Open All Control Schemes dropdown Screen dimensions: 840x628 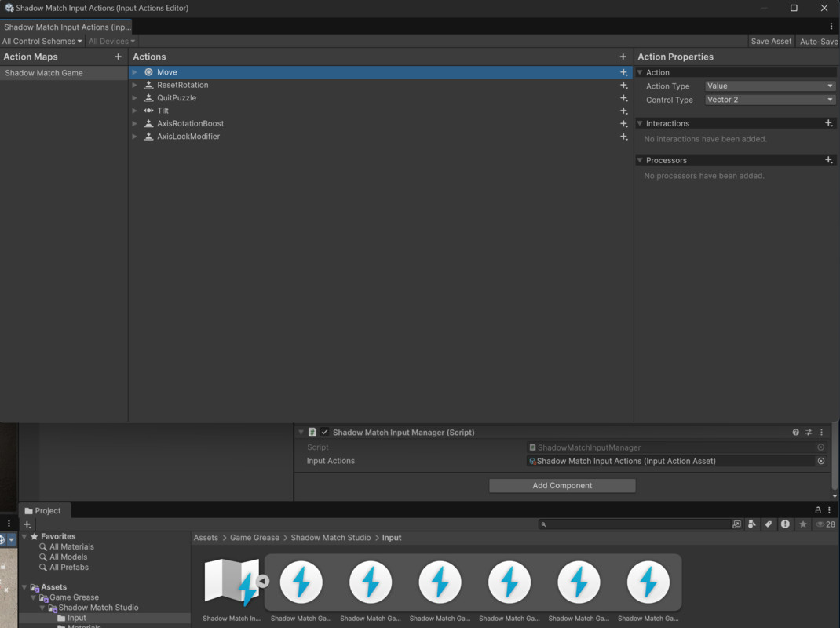tap(42, 42)
